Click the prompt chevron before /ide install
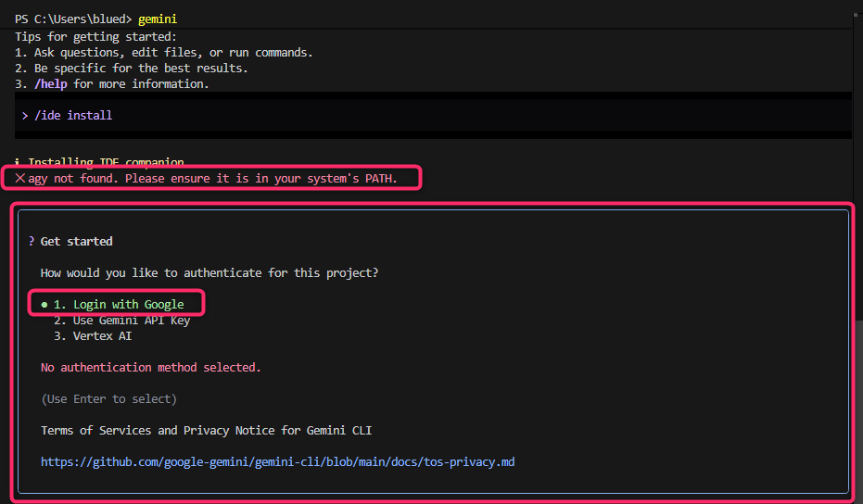Viewport: 863px width, 504px height. pyautogui.click(x=25, y=116)
